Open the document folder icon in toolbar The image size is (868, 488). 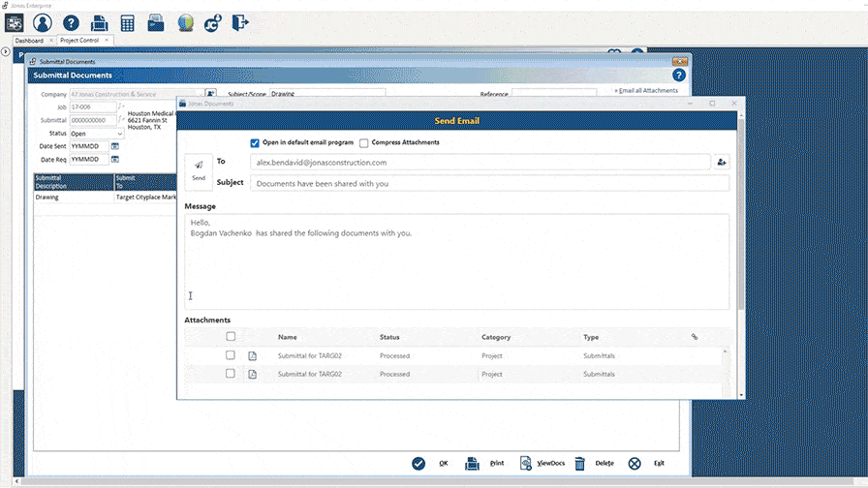coord(156,22)
